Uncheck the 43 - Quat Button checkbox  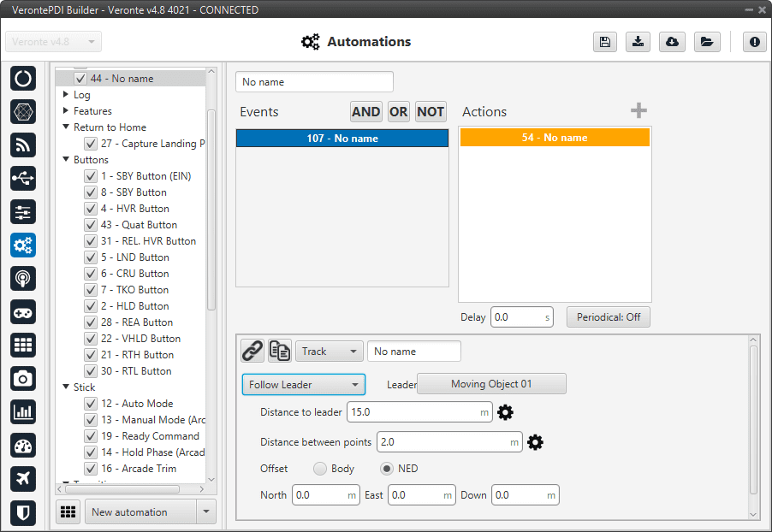click(90, 225)
